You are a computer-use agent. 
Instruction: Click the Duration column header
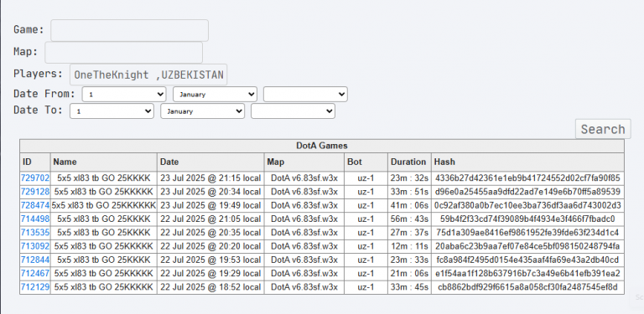point(409,162)
